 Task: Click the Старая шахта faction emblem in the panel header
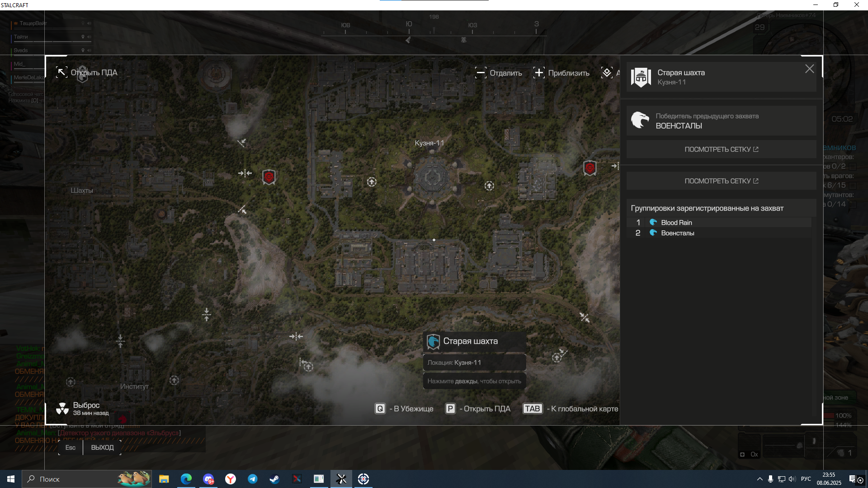[641, 77]
